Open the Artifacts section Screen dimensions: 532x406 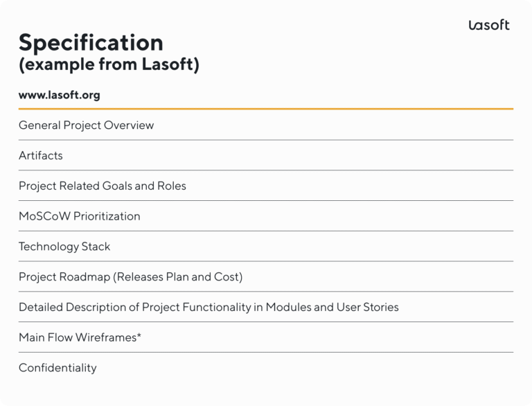41,156
